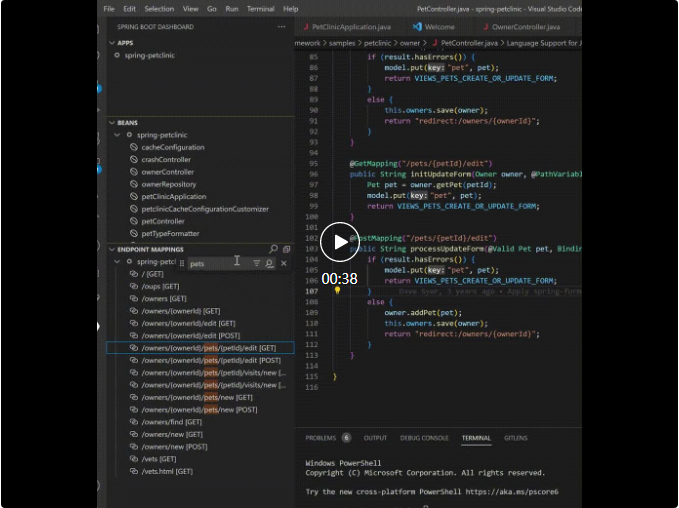Viewport: 679px width, 508px height.
Task: Click 'petclinic' in the breadcrumb path
Action: [x=377, y=43]
